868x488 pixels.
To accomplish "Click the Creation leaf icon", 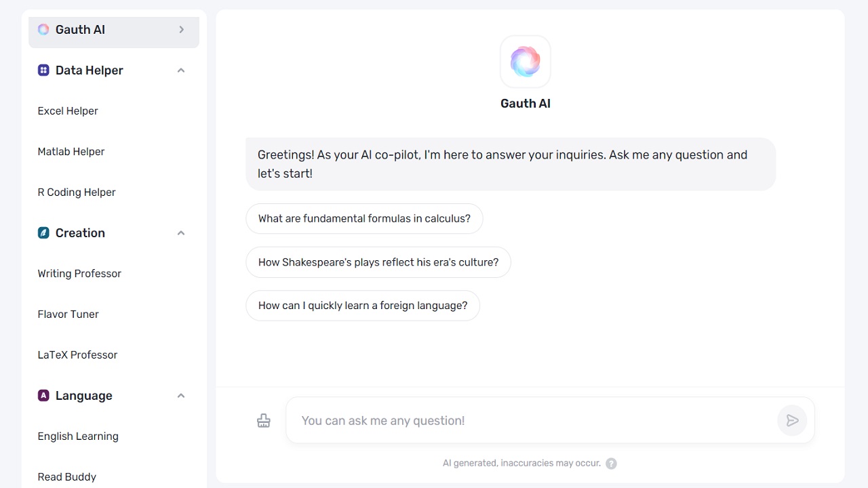I will click(43, 233).
